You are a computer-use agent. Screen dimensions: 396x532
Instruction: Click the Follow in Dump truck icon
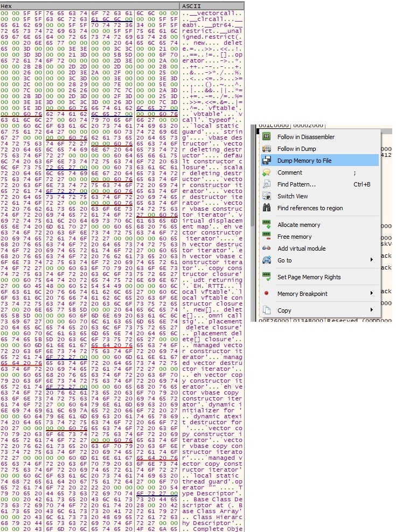tap(266, 149)
